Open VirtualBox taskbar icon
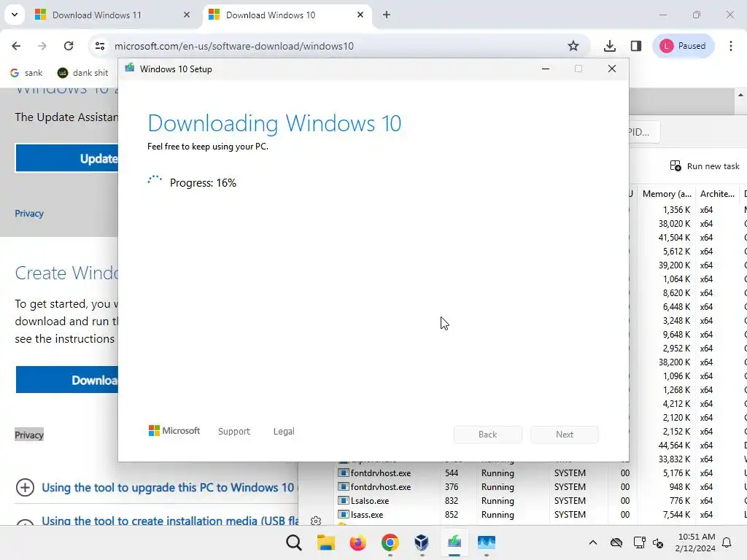 pos(422,542)
